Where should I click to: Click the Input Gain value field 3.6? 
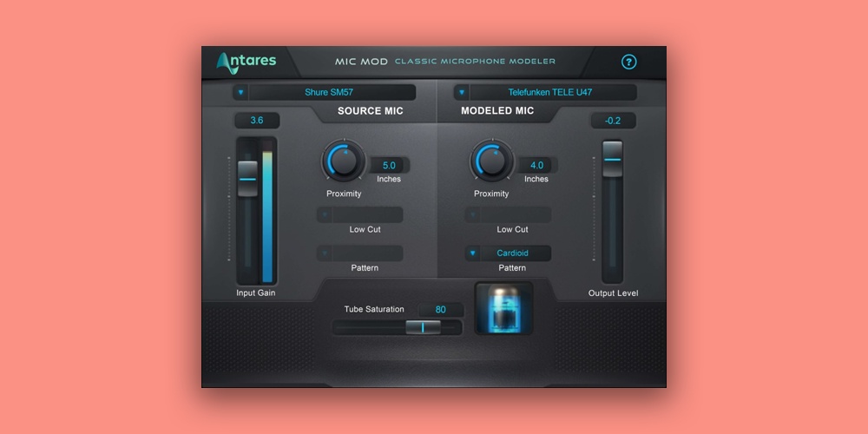tap(257, 121)
